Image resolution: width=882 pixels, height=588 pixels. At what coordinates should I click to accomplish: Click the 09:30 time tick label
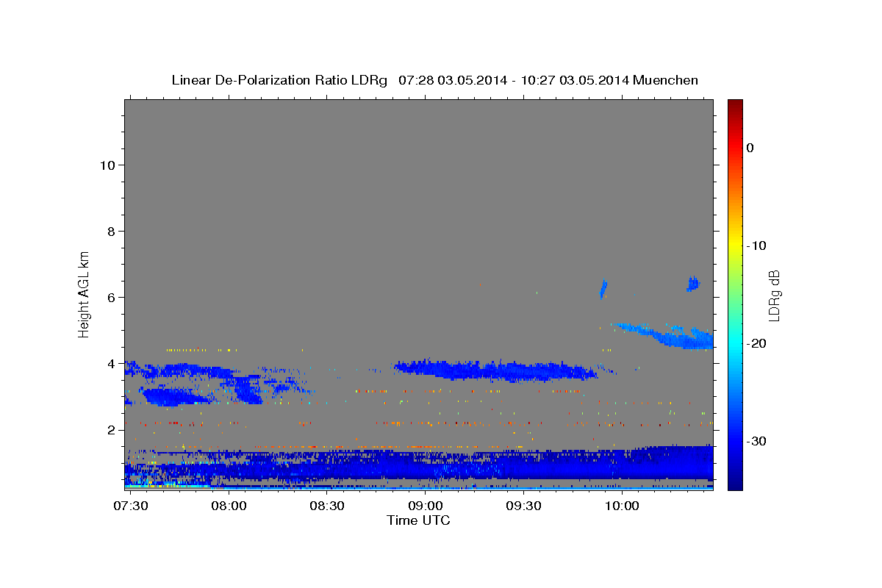pos(524,506)
